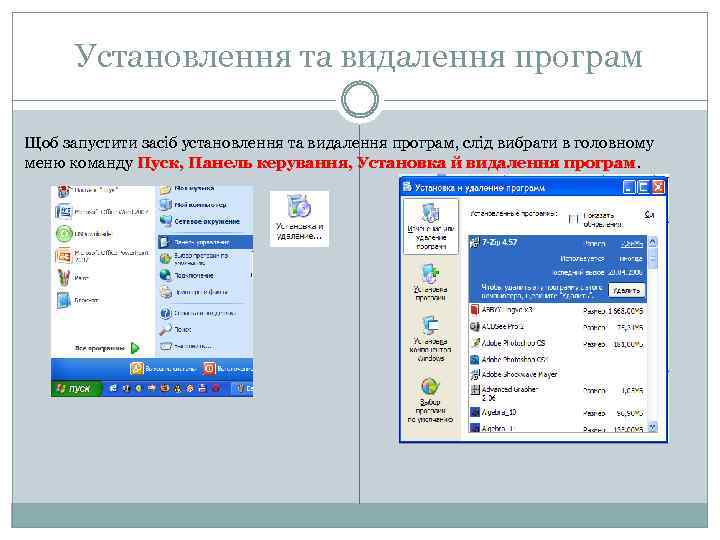The image size is (720, 540).
Task: Click the active window button on the taskbar
Action: (x=243, y=388)
